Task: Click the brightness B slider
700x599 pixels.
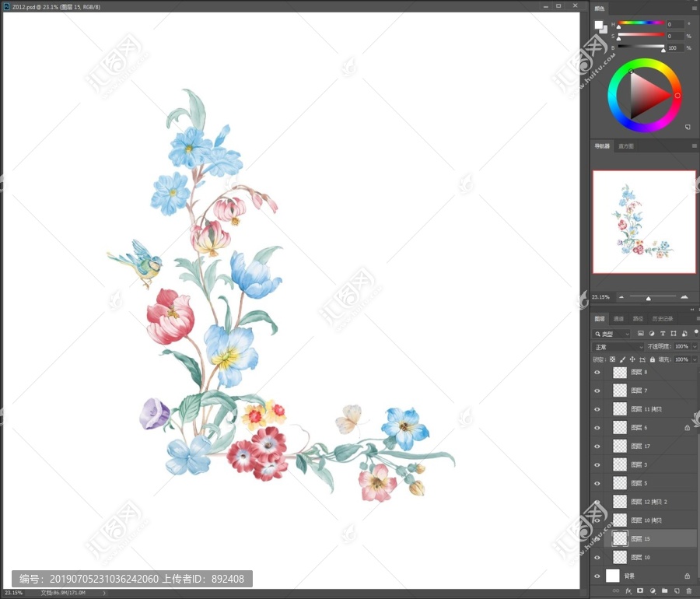Action: pyautogui.click(x=641, y=47)
